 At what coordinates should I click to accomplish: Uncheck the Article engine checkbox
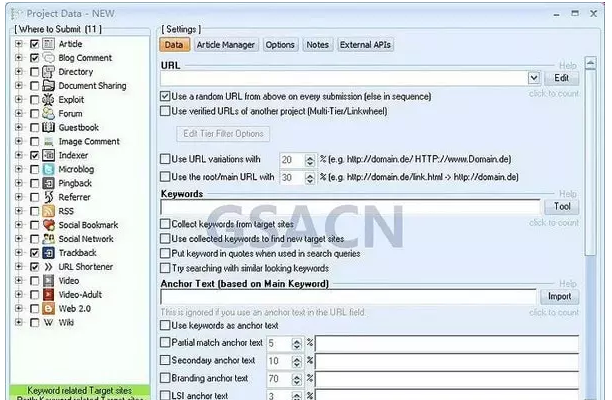pyautogui.click(x=34, y=44)
